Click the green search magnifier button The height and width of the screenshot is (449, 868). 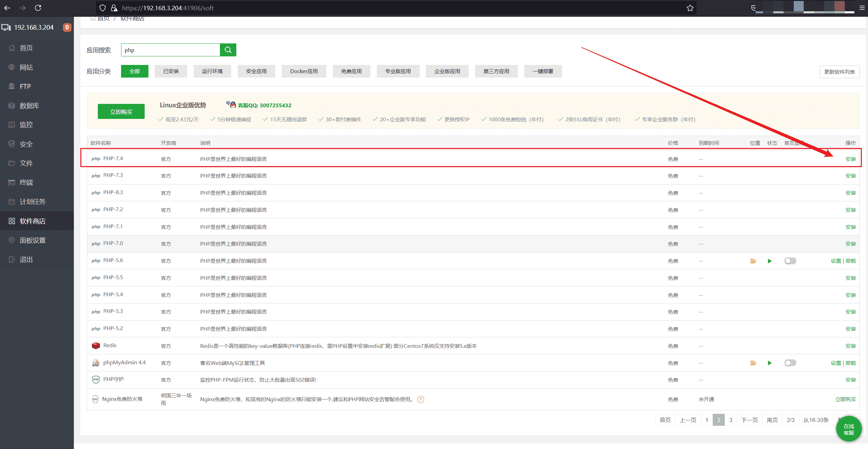(228, 50)
